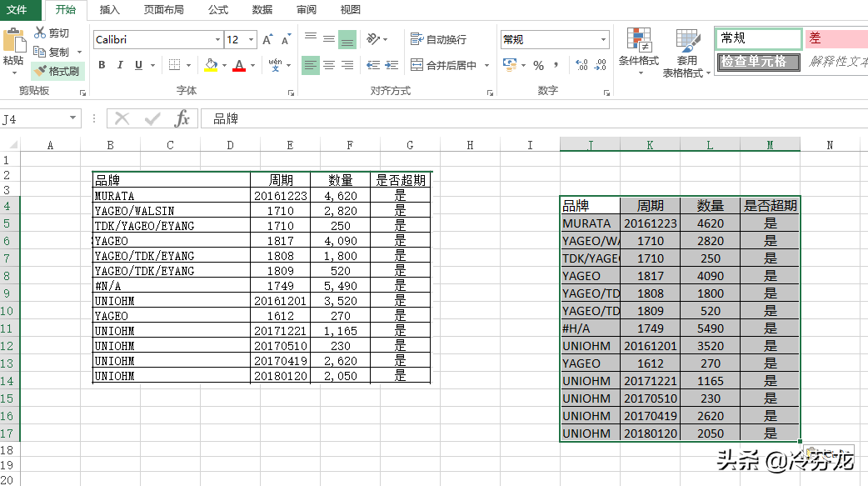Open Font group dialog launcher
The width and height of the screenshot is (868, 486).
pos(291,93)
